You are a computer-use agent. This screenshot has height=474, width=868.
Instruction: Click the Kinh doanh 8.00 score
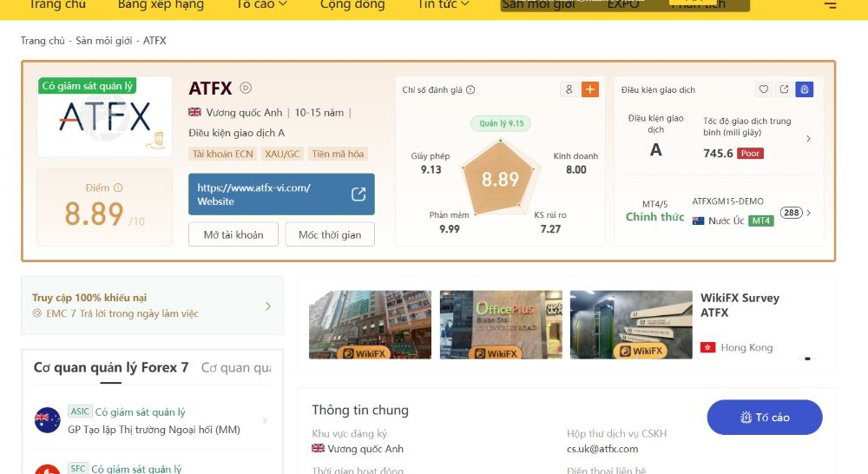[575, 163]
